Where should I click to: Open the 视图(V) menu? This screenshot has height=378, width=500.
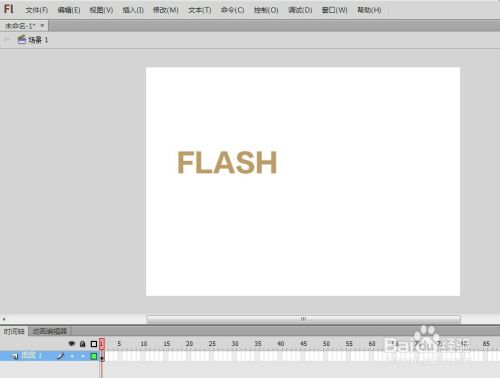click(x=101, y=10)
